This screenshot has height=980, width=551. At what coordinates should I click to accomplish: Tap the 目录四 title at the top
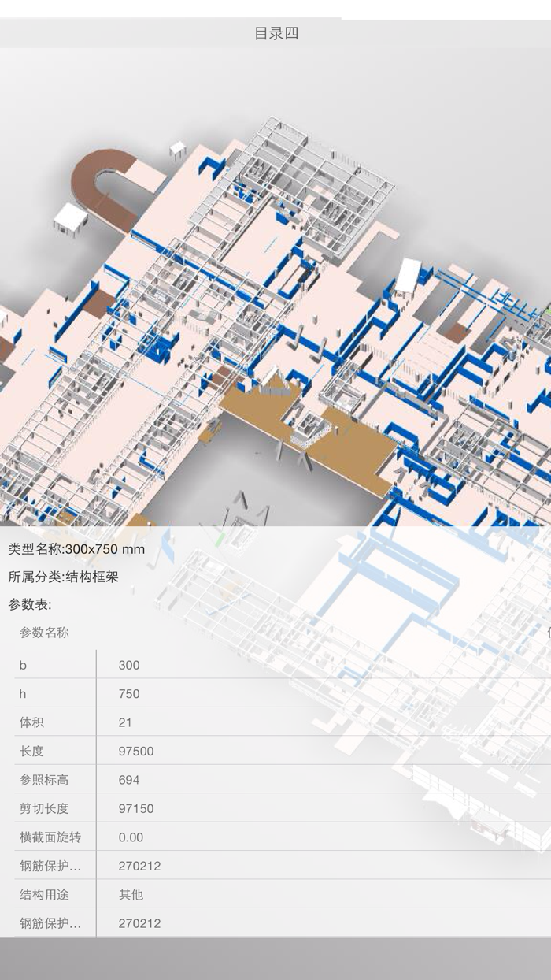point(276,33)
